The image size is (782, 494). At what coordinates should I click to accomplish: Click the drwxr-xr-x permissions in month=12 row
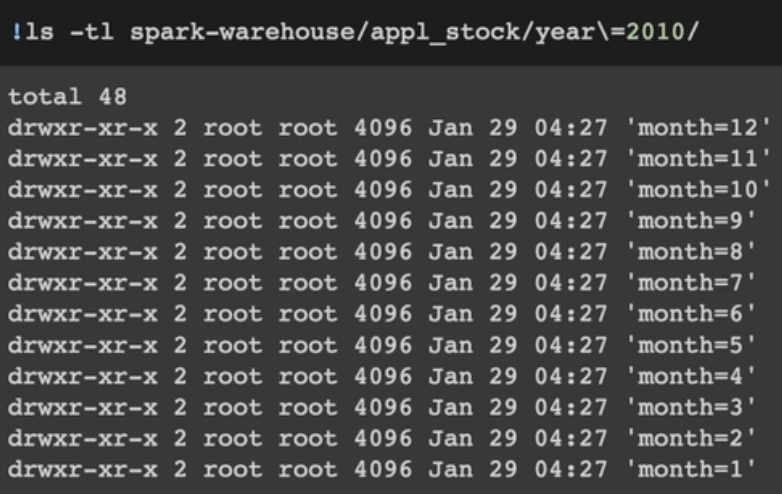pos(83,128)
